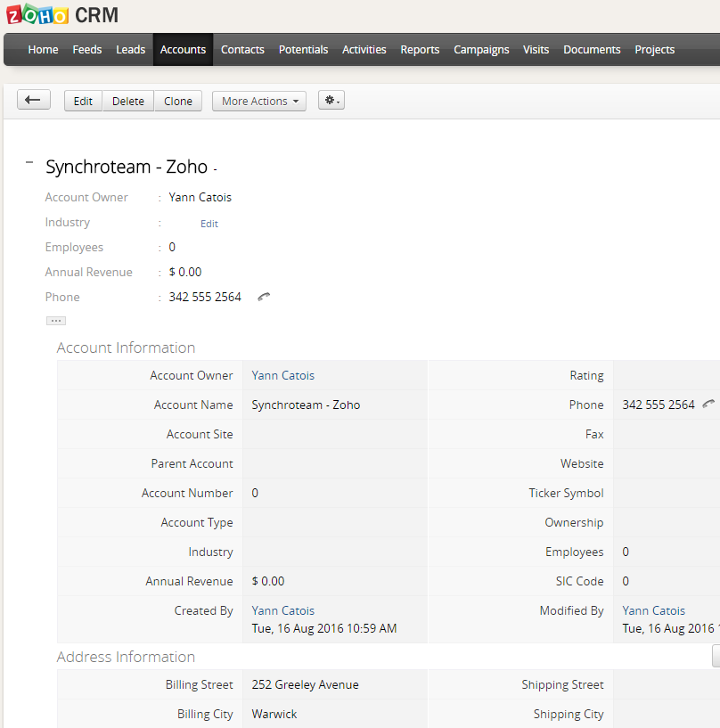Click the Website field label
Screen dimensions: 720x728
click(582, 463)
